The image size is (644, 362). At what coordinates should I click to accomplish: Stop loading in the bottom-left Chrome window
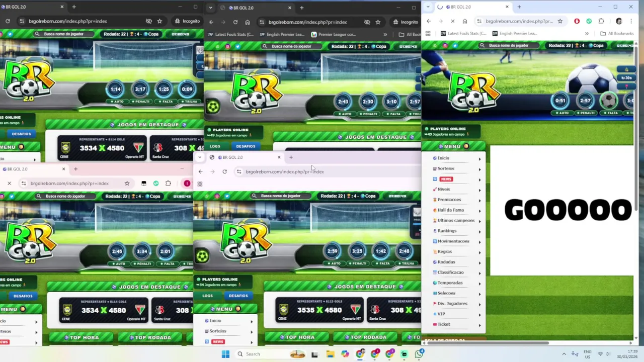click(9, 184)
